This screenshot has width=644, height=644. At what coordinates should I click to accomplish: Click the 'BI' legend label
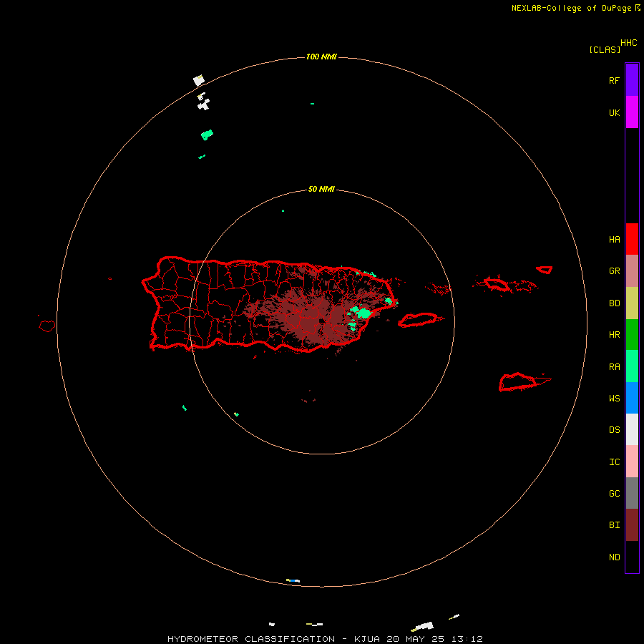[614, 525]
